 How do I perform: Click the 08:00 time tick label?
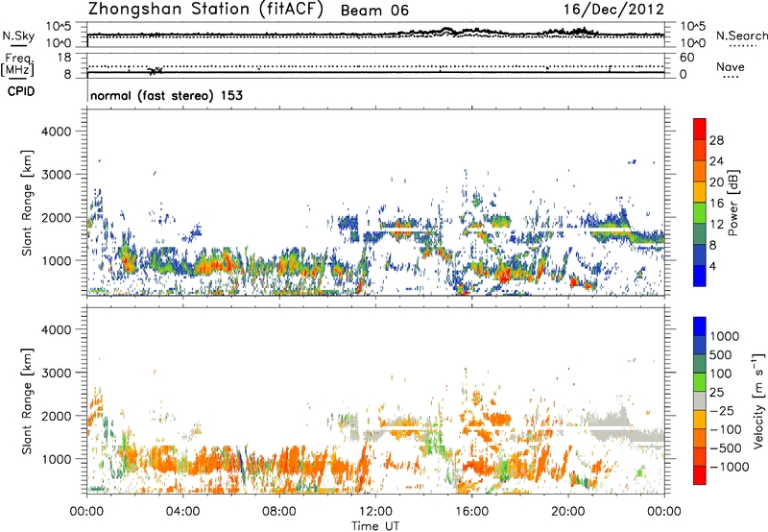tap(279, 512)
